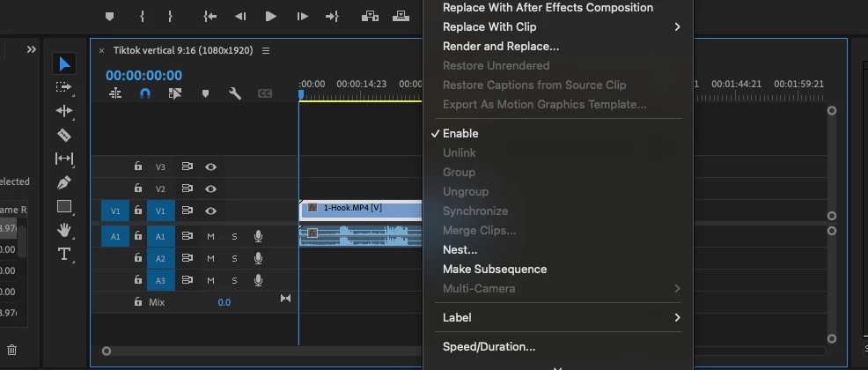Image resolution: width=868 pixels, height=370 pixels.
Task: Toggle Linked Selection icon
Action: pyautogui.click(x=175, y=93)
